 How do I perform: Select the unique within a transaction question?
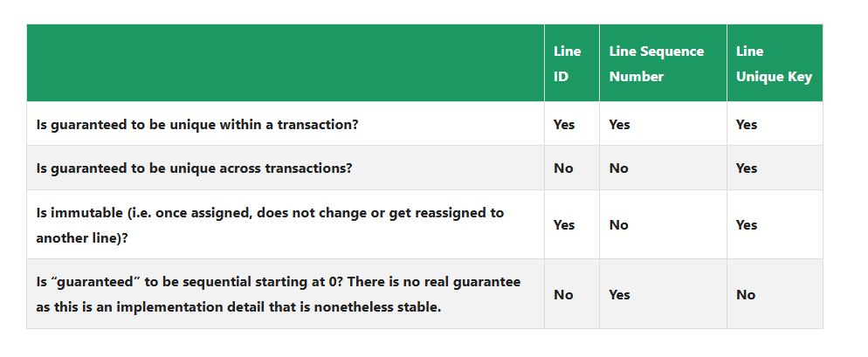tap(197, 124)
